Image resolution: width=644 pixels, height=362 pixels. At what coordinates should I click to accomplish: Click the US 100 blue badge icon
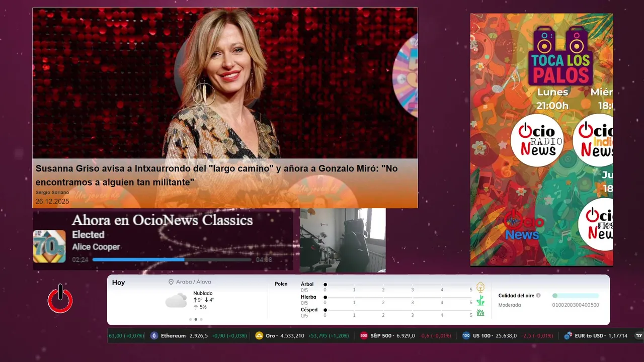click(x=466, y=336)
